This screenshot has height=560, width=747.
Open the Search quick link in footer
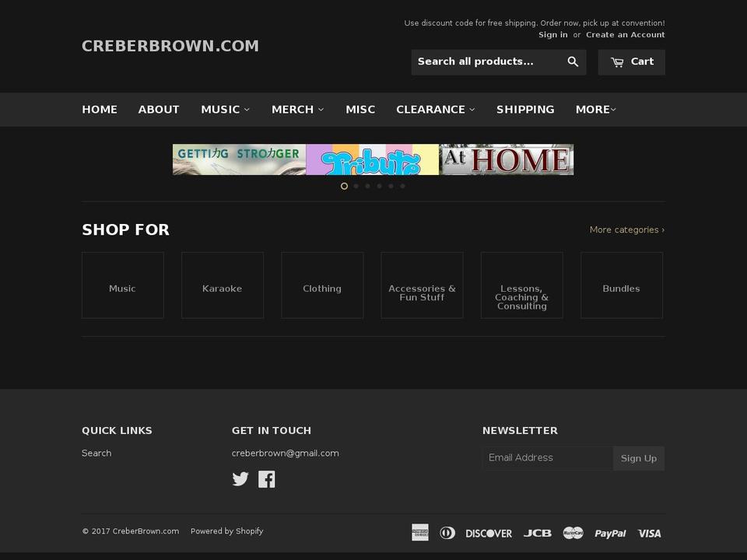click(x=96, y=453)
